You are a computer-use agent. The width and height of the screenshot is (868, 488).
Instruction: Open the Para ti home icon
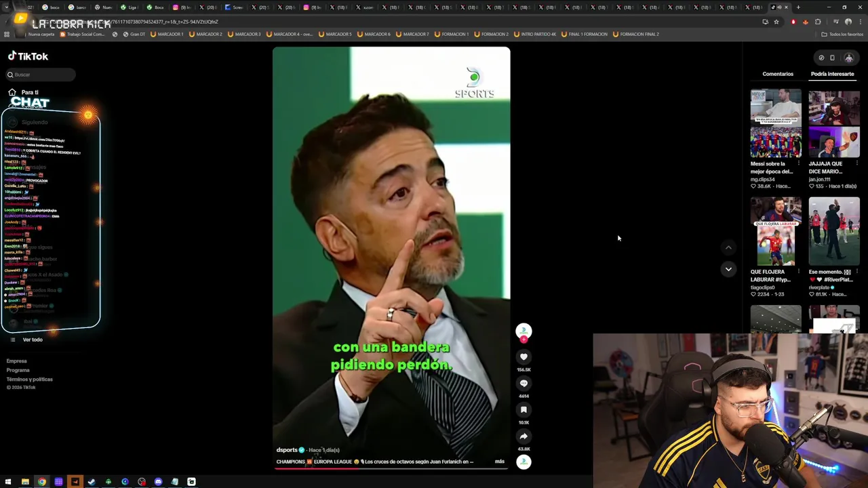(12, 92)
